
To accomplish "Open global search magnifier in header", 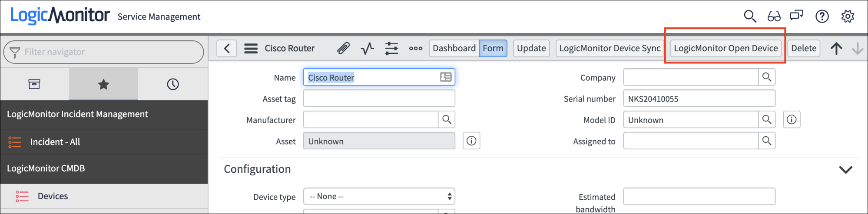I will pyautogui.click(x=750, y=16).
